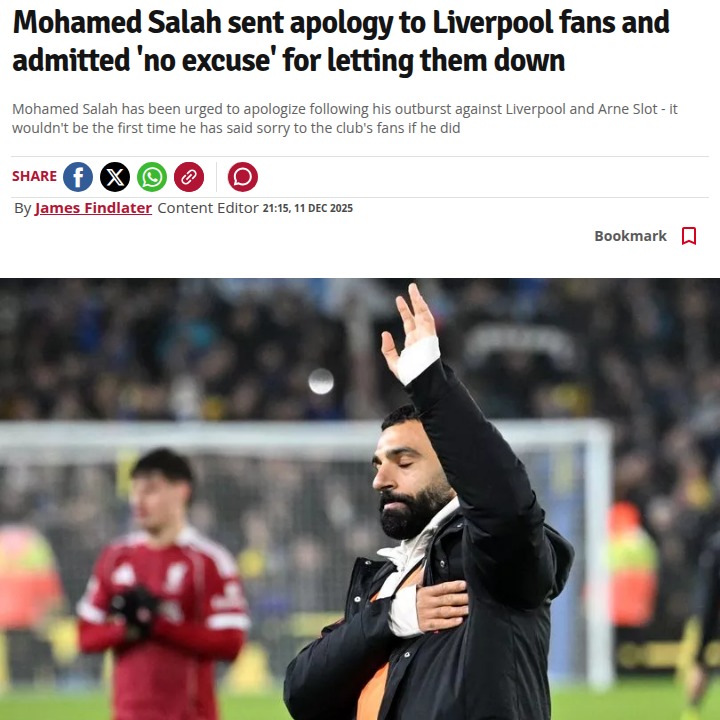Image resolution: width=720 pixels, height=720 pixels.
Task: Click the blurred player in red kit
Action: [163, 584]
